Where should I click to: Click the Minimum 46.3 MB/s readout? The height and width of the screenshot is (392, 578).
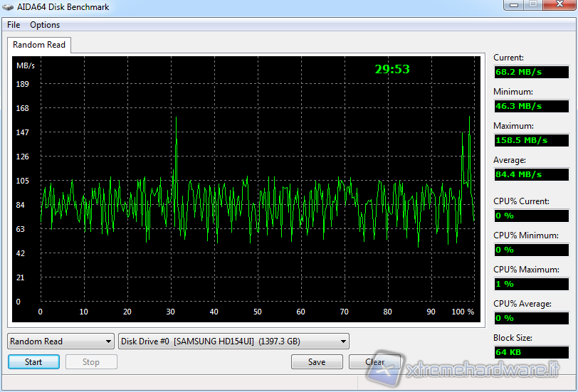point(531,106)
